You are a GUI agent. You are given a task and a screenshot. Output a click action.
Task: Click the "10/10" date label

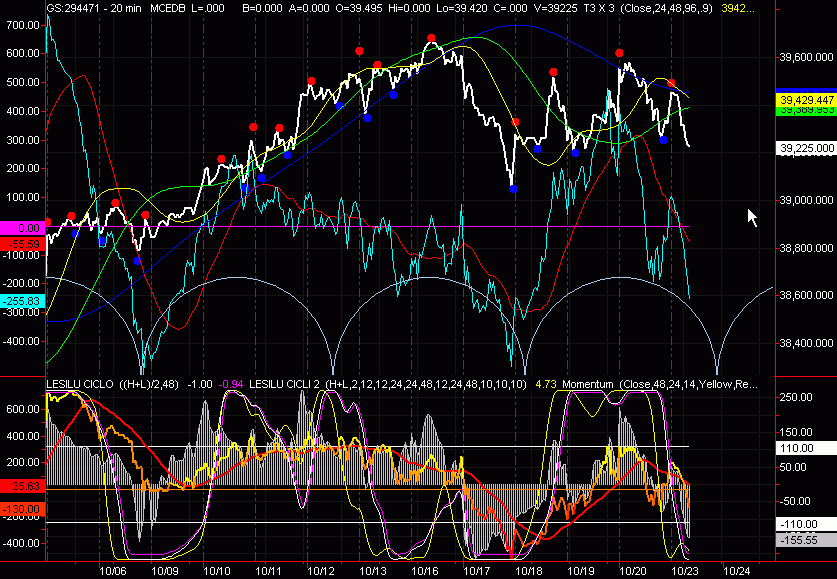(x=217, y=571)
